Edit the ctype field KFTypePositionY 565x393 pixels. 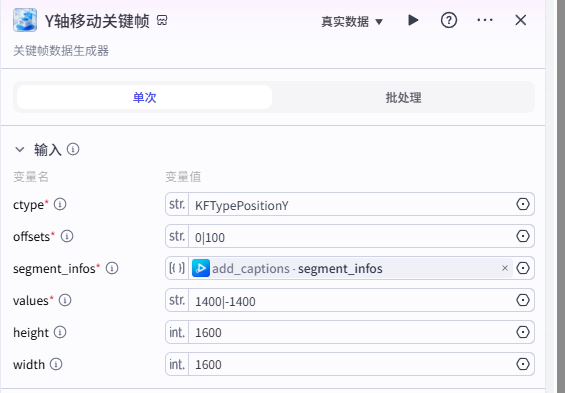351,205
